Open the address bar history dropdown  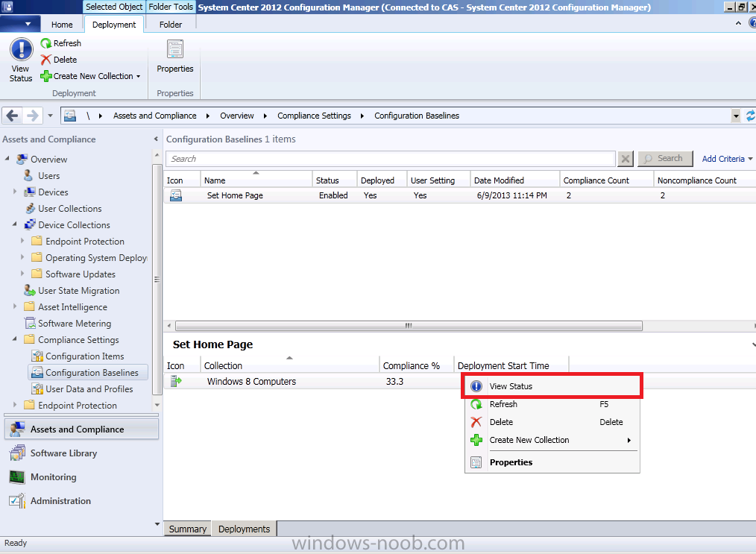pos(736,116)
